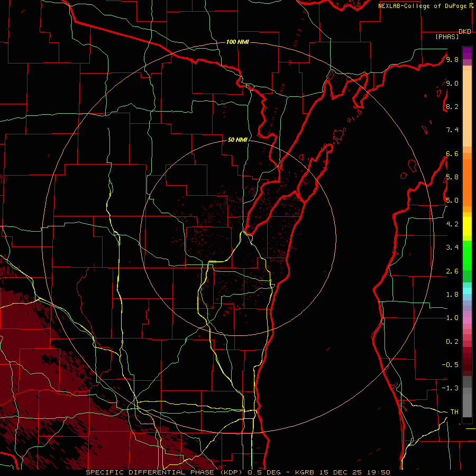This screenshot has width=476, height=476.
Task: Click "(KDP)" in the bottom caption
Action: (231, 472)
